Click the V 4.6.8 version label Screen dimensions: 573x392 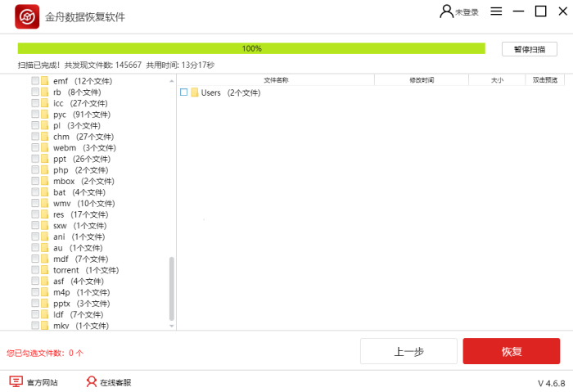[552, 383]
